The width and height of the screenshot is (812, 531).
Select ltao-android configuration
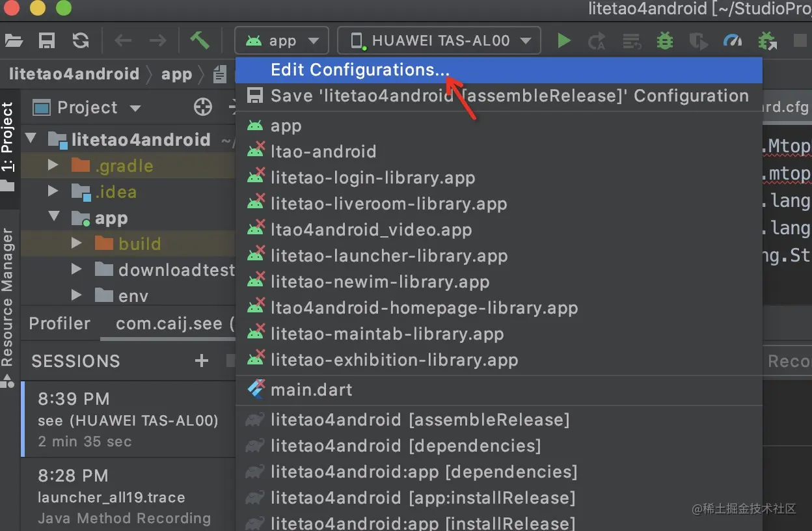(x=498, y=152)
